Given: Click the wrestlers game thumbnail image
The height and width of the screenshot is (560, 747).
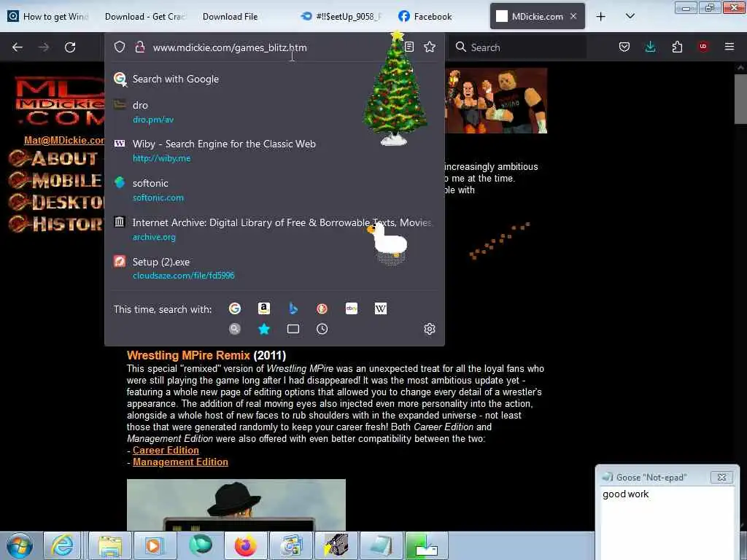Looking at the screenshot, I should click(x=496, y=101).
